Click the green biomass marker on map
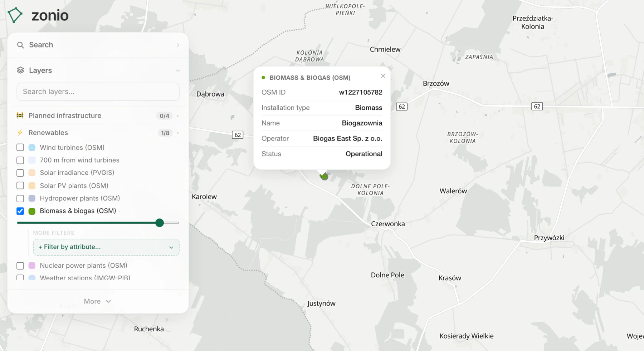This screenshot has width=644, height=351. [324, 176]
